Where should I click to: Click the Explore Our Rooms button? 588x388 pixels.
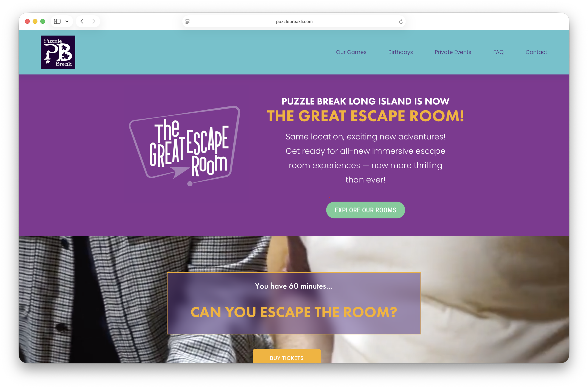365,210
